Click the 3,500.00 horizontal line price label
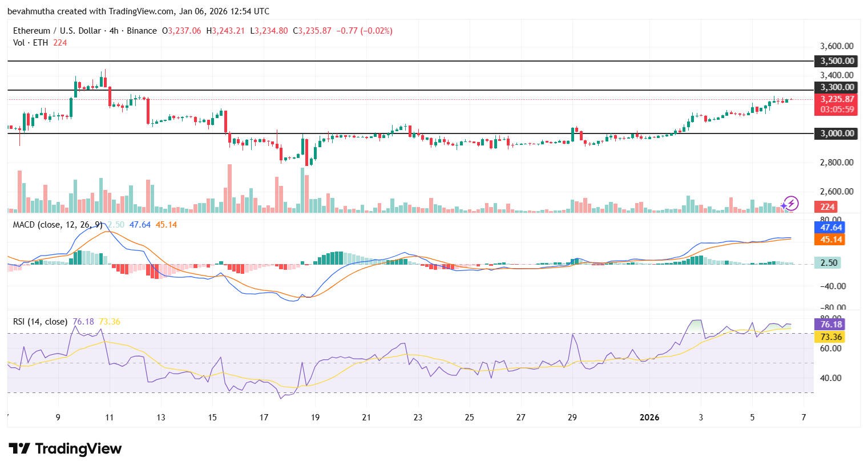Viewport: 868px width, 470px height. click(x=835, y=61)
